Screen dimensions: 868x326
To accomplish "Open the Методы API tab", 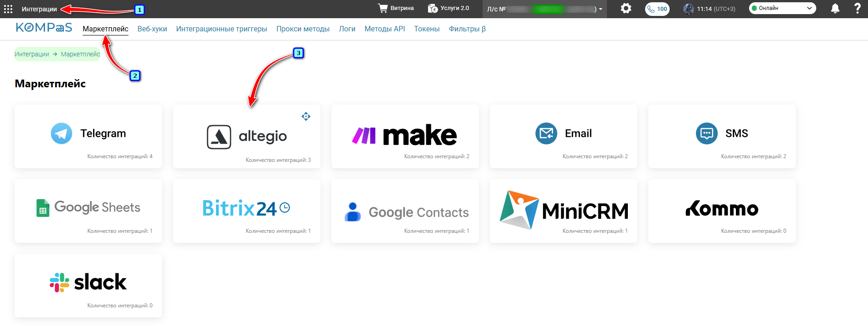I will (x=385, y=29).
